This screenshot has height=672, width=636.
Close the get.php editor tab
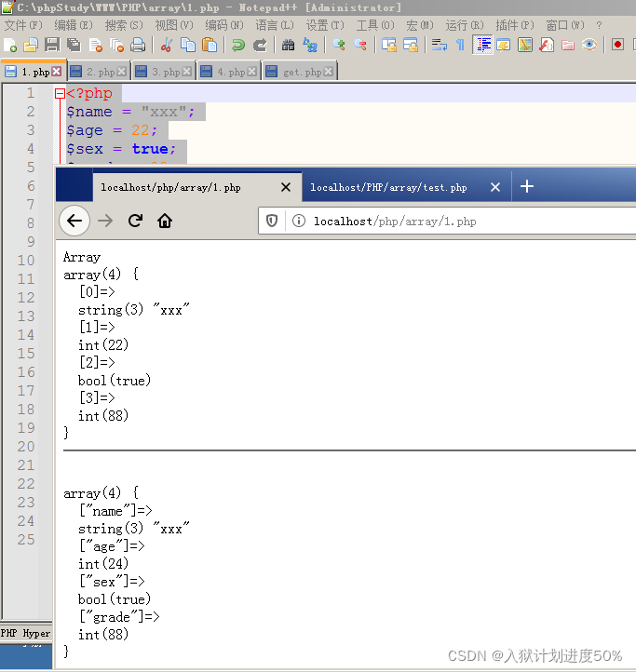[x=329, y=72]
